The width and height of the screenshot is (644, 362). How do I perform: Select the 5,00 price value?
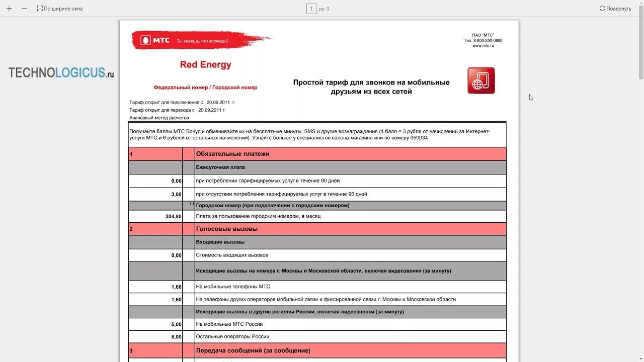click(176, 325)
